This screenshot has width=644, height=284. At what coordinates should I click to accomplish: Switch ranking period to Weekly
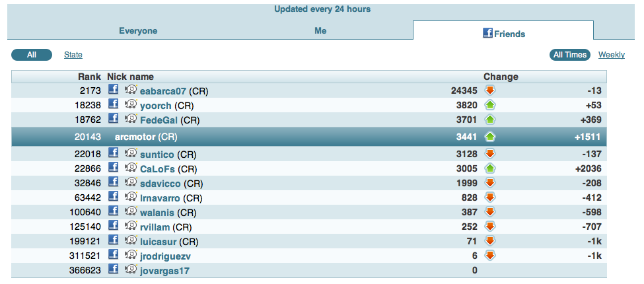tap(611, 55)
